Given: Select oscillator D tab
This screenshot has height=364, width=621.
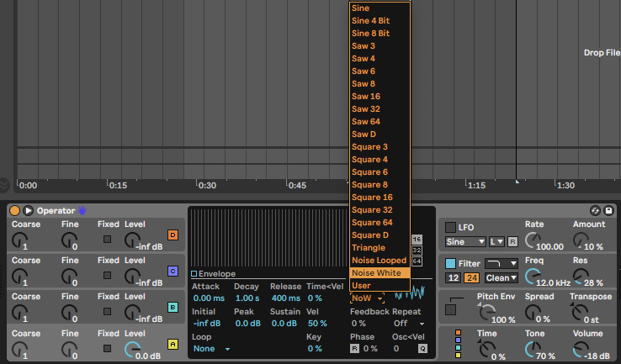Looking at the screenshot, I should (x=172, y=235).
